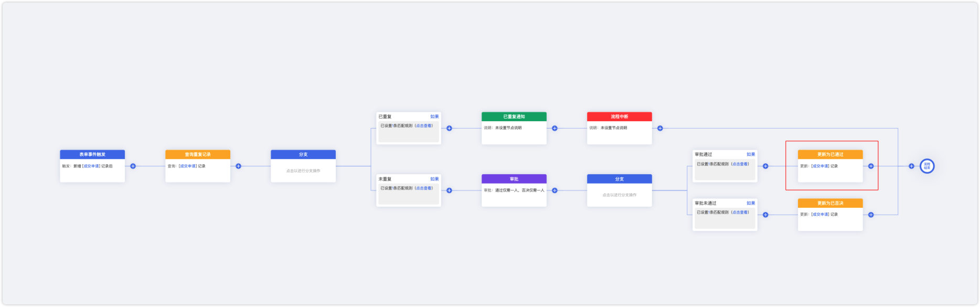Select the red 流程中断 node header
This screenshot has width=980, height=307.
620,117
